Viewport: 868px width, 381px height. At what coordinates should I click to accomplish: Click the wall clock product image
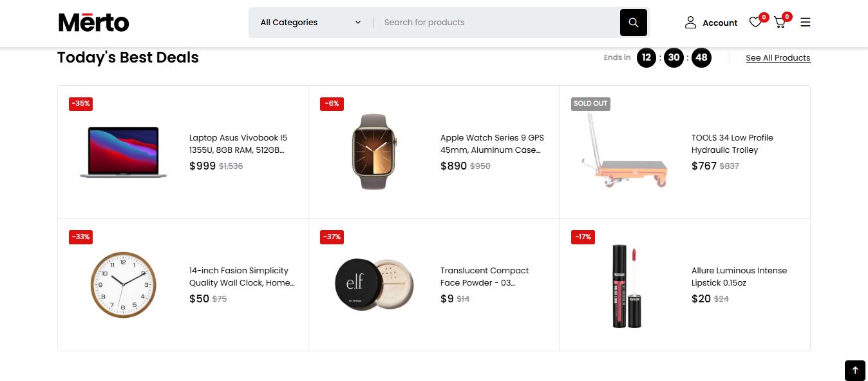click(x=123, y=284)
